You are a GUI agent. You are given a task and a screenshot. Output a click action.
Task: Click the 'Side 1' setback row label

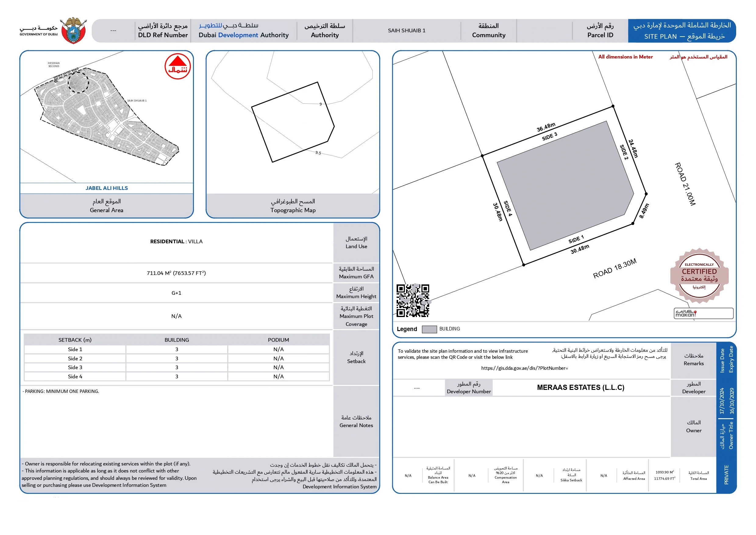75,350
